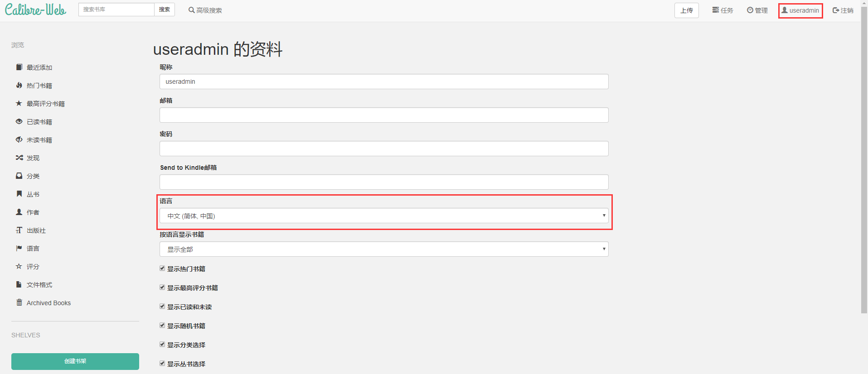Open the 出版社 publishers list

coord(36,230)
